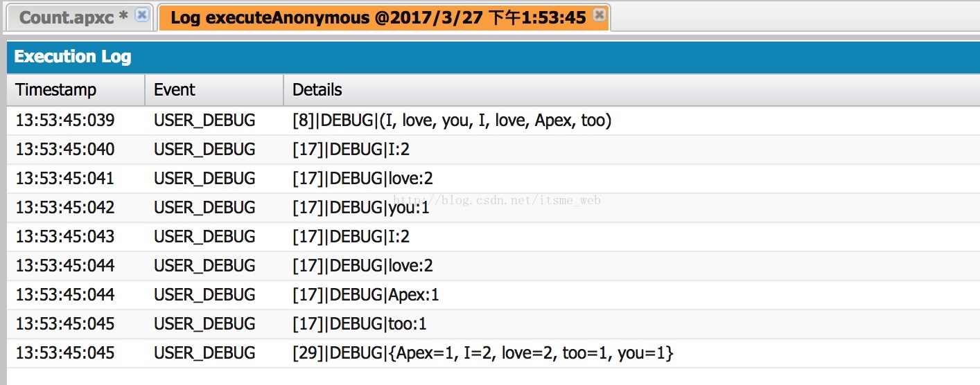Click the [29]|DEBUG|{Apex=1, I=2...} details cell
Screen dimensions: 980x385
pyautogui.click(x=483, y=354)
